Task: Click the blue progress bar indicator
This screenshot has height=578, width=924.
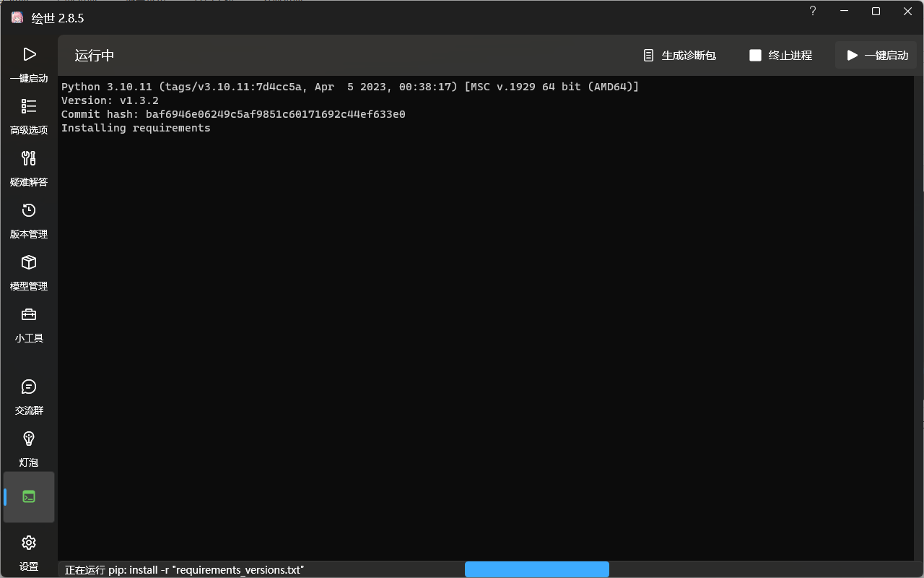Action: click(x=536, y=569)
